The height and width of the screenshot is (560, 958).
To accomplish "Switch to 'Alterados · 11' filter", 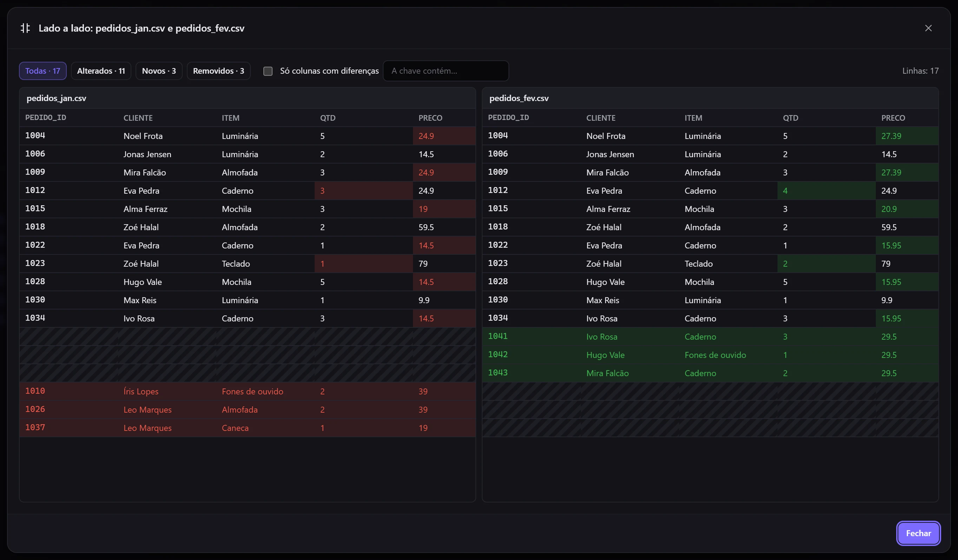I will click(101, 71).
